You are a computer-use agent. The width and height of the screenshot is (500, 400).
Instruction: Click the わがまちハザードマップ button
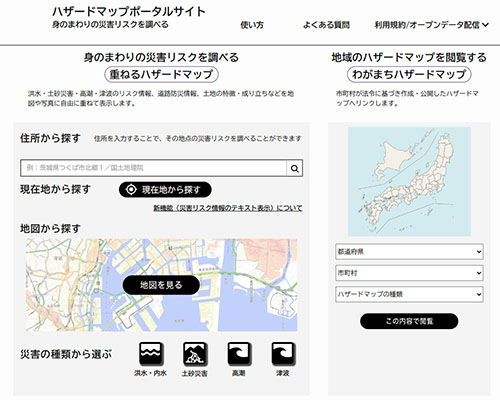pyautogui.click(x=409, y=74)
